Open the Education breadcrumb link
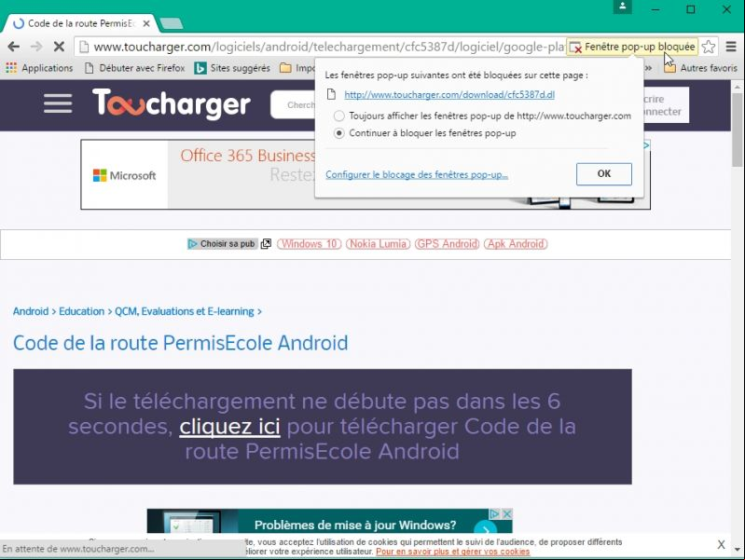The image size is (745, 560). click(x=81, y=311)
